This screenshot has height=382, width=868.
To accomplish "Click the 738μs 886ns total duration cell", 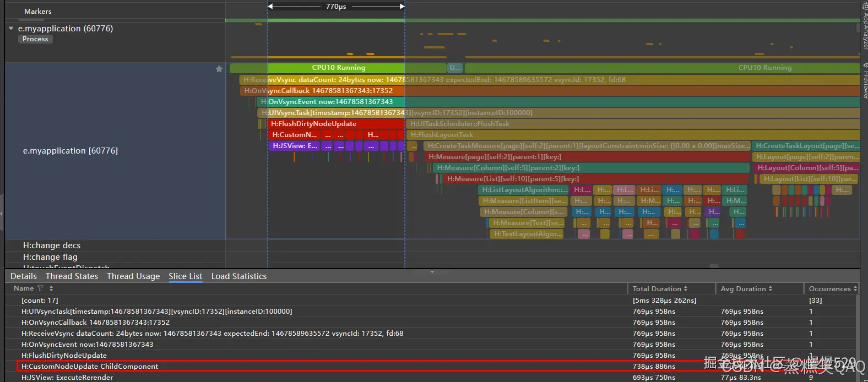I will tap(654, 367).
